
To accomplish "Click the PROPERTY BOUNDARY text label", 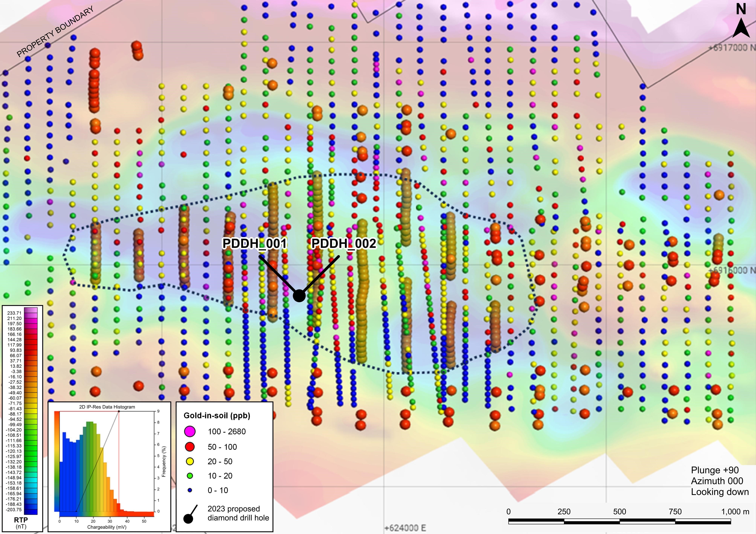I will coord(55,32).
